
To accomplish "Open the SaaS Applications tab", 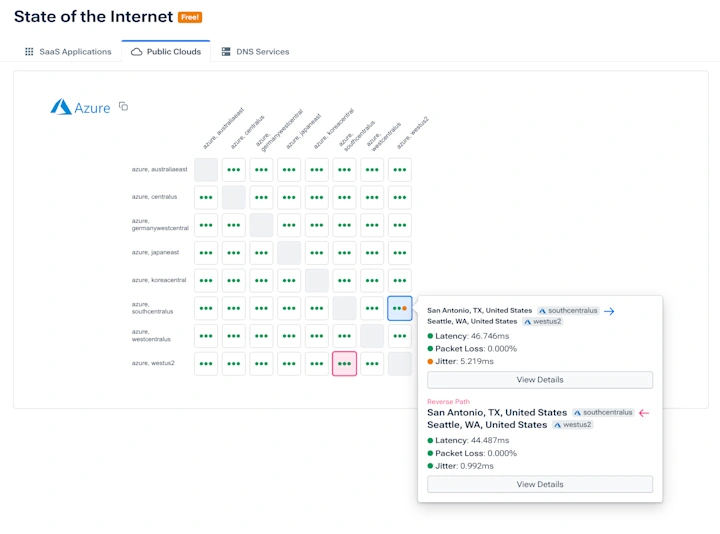I will click(68, 51).
